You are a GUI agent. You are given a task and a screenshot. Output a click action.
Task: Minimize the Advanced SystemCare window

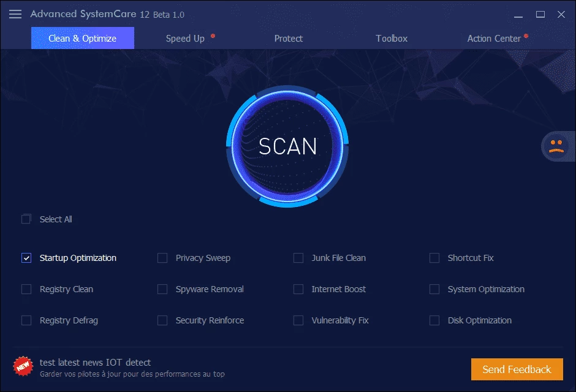519,14
